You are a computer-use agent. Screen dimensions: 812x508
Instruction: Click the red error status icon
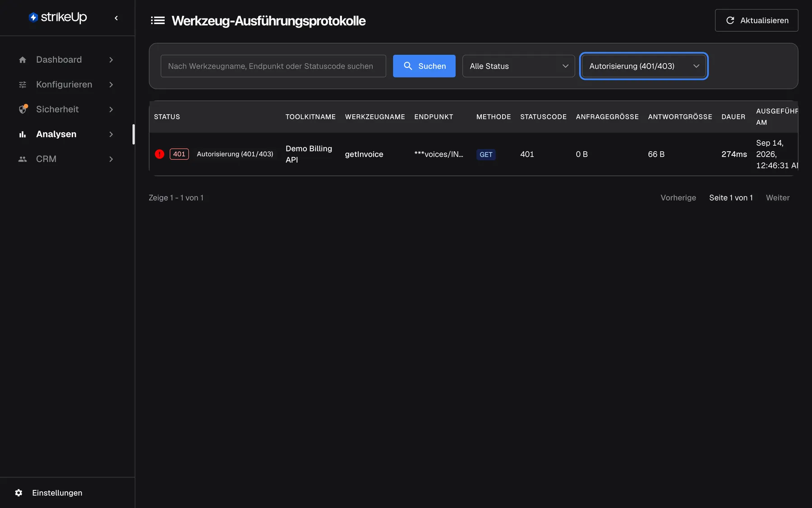(x=159, y=154)
